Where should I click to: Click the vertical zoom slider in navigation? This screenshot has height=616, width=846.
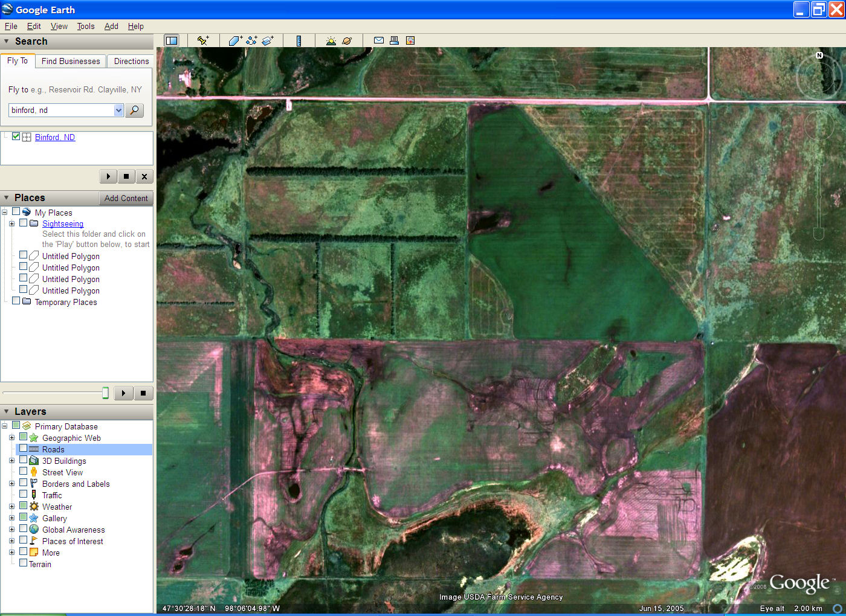819,196
